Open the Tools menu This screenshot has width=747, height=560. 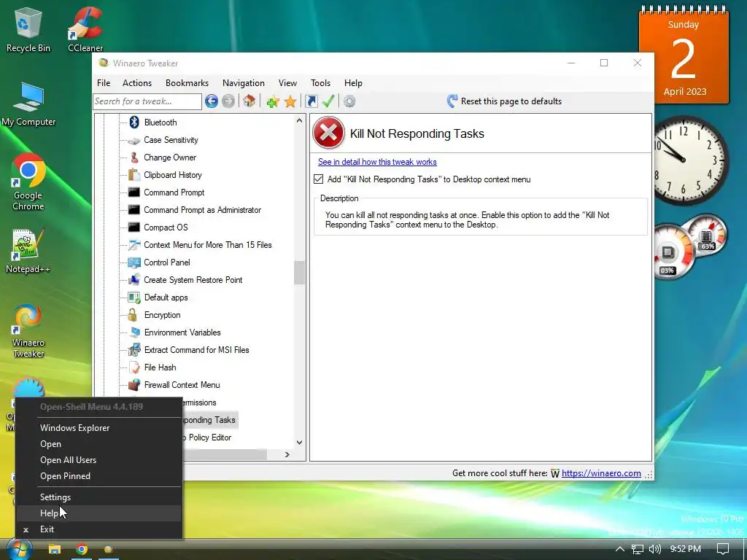click(321, 83)
